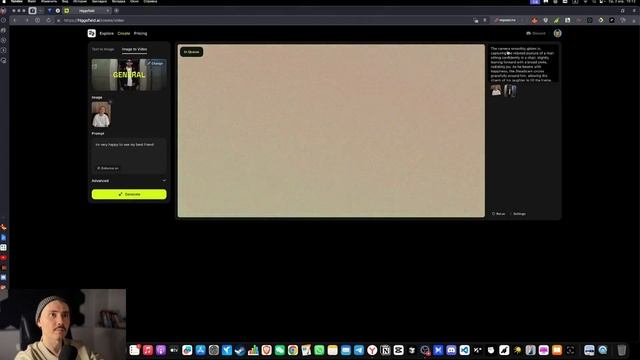Select the source portrait thumbnail in result panel
The image size is (640, 360).
496,90
